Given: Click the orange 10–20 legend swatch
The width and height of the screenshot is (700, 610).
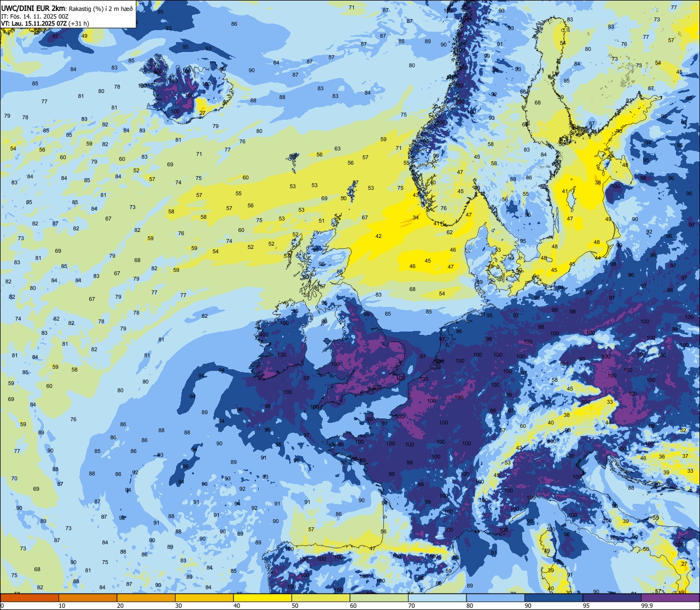Looking at the screenshot, I should (x=87, y=598).
